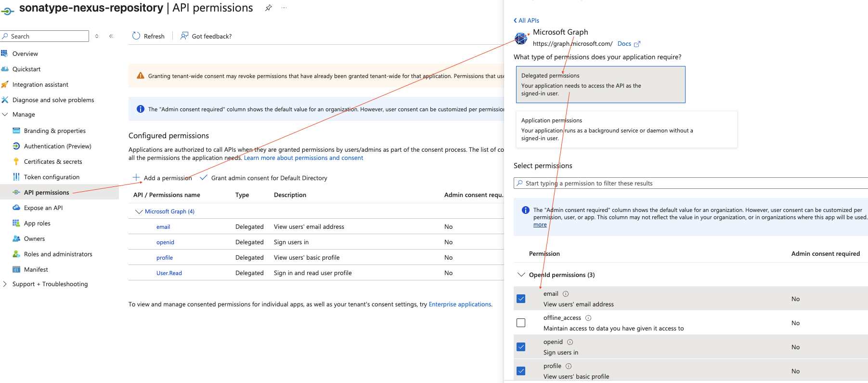Open the Enterprise applications link
Image resolution: width=868 pixels, height=383 pixels.
click(x=460, y=304)
